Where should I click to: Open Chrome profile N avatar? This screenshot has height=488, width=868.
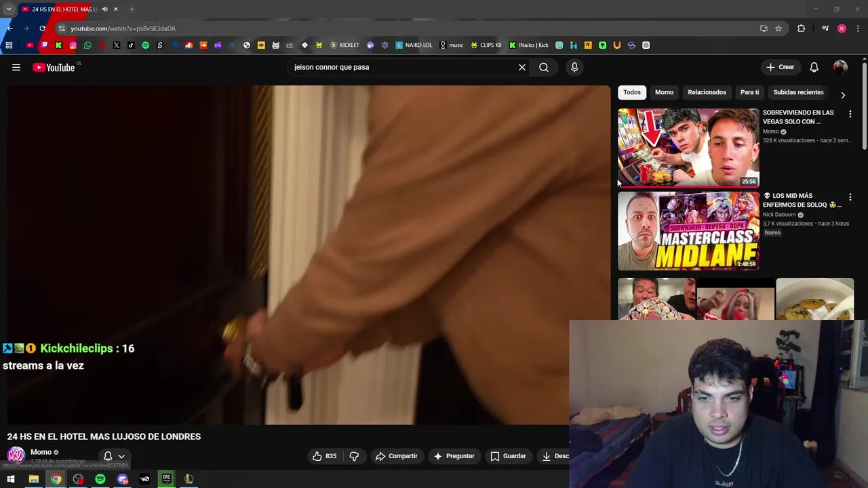[842, 28]
